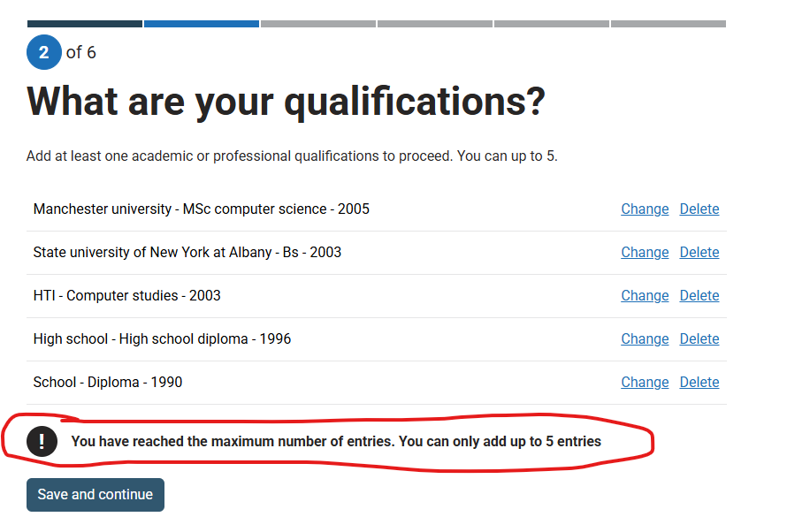Click the maximum entries warning message

336,441
